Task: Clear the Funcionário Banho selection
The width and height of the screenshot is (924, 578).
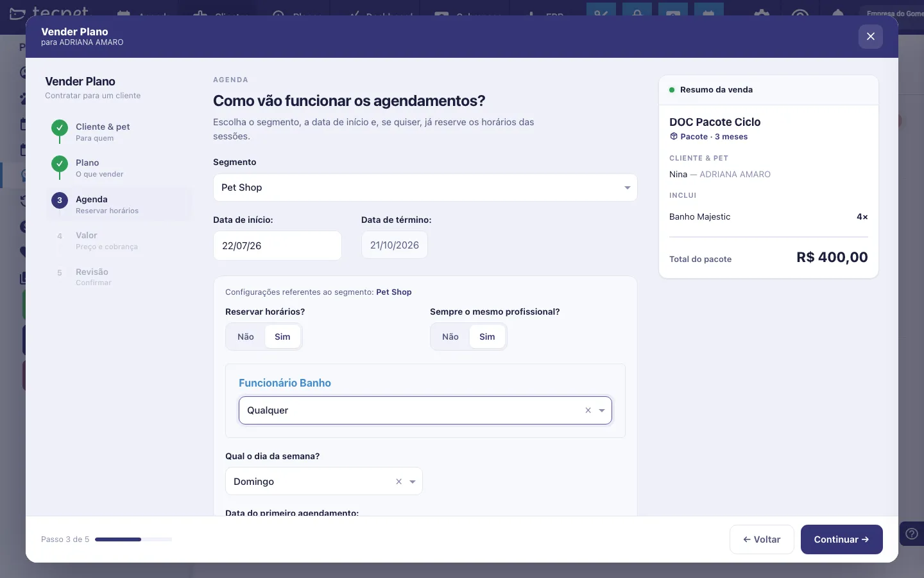Action: 588,410
